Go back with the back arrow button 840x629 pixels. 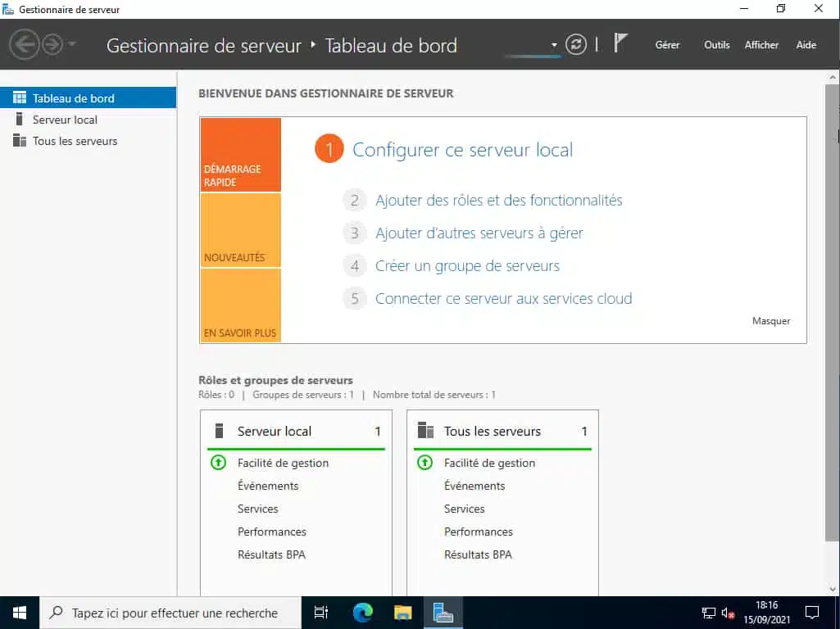coord(24,44)
